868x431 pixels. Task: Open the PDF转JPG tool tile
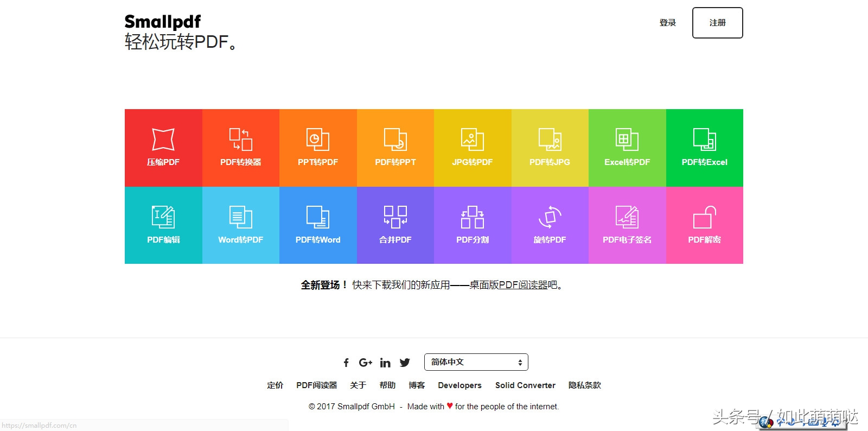click(550, 148)
